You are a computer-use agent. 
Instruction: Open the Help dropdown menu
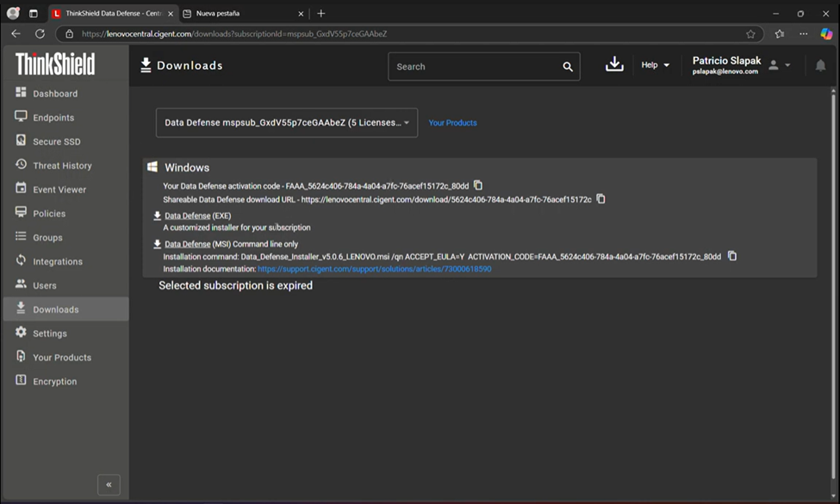point(655,65)
